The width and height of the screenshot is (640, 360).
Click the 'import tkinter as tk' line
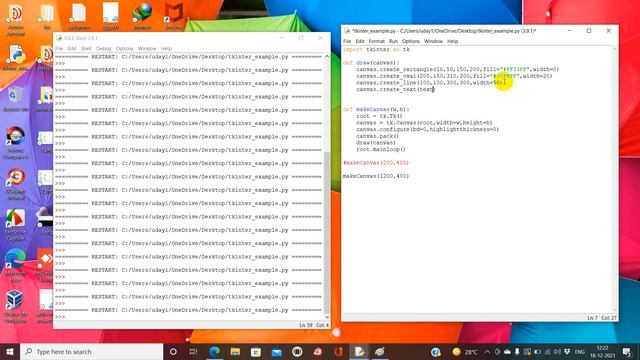pos(376,49)
